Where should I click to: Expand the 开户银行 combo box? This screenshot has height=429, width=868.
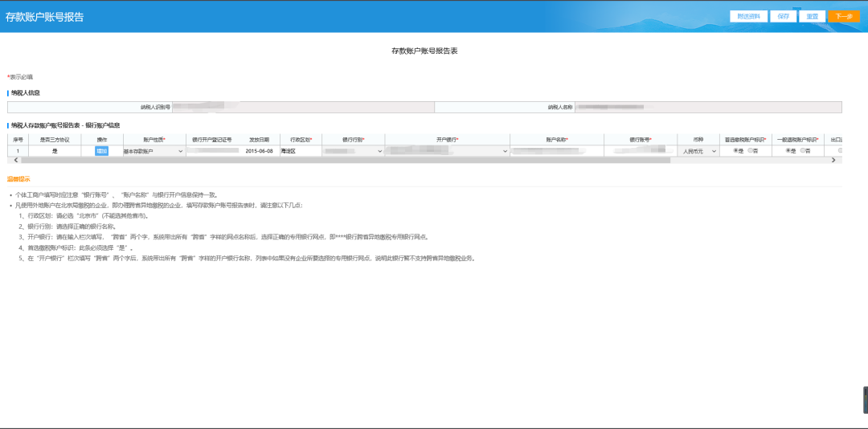448,151
